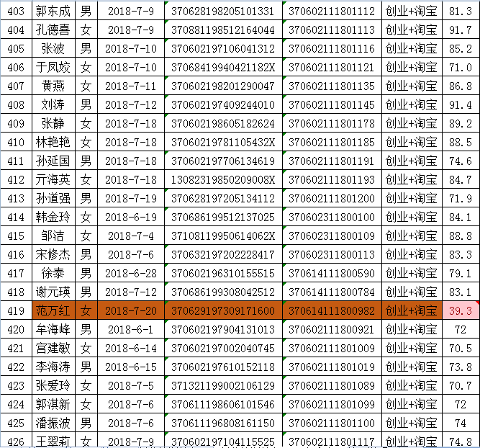
Task: Select the highlighted certificate number 370614111800982
Action: click(332, 310)
